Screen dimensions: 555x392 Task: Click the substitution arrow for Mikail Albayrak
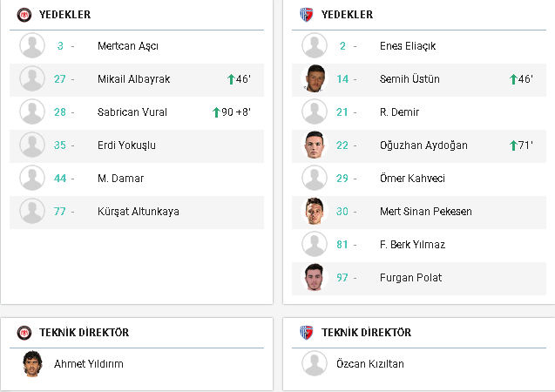(x=231, y=79)
